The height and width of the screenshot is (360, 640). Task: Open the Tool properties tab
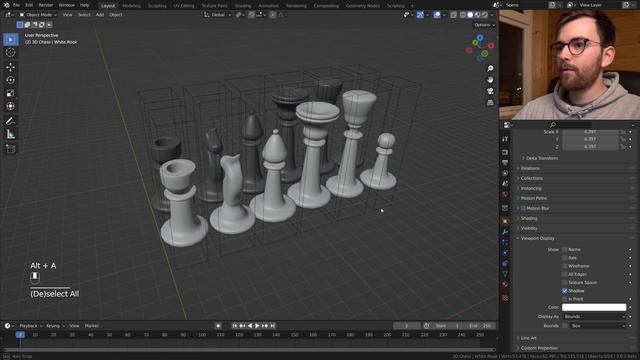pyautogui.click(x=505, y=139)
